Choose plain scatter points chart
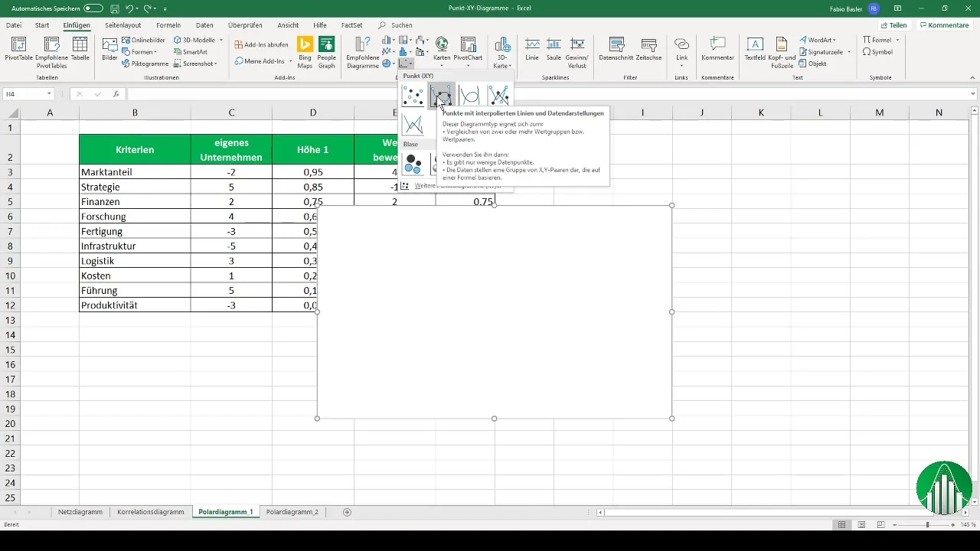Screen dimensions: 980x551 [413, 96]
